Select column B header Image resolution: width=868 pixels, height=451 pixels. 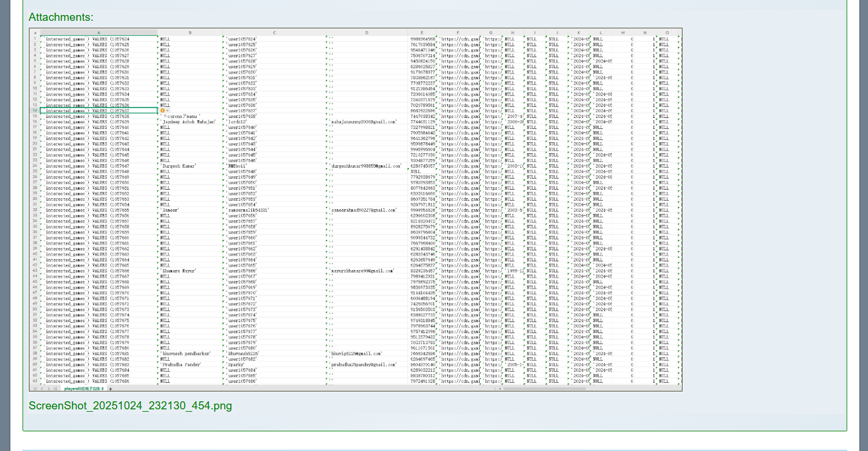click(x=190, y=33)
